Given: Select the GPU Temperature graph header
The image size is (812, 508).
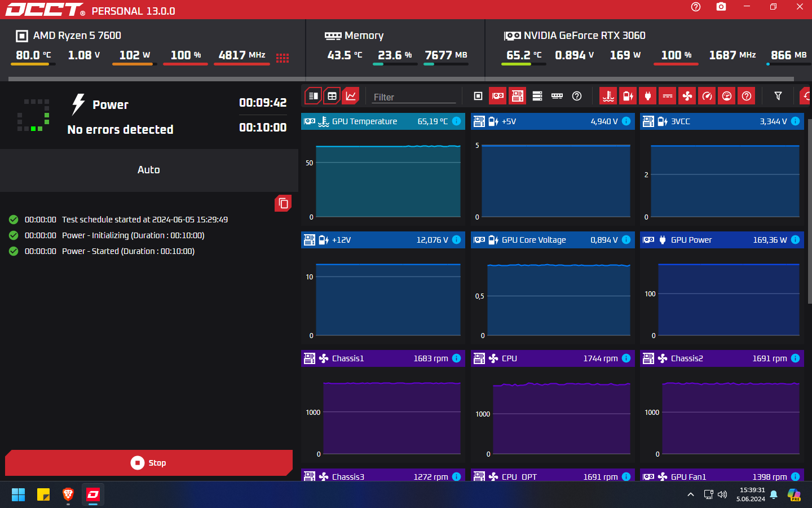Looking at the screenshot, I should (383, 121).
